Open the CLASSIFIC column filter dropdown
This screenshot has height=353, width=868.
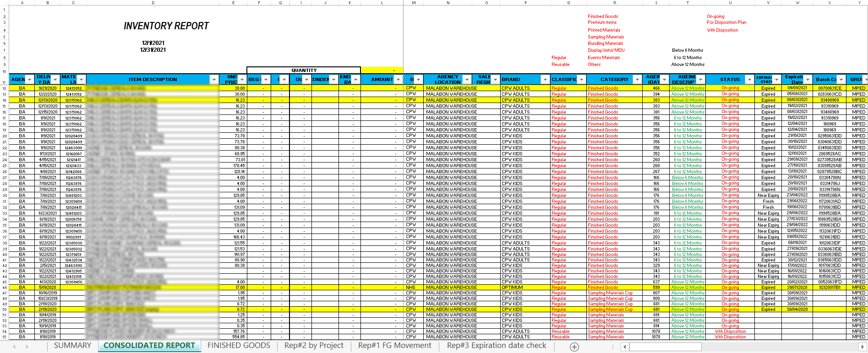(581, 80)
